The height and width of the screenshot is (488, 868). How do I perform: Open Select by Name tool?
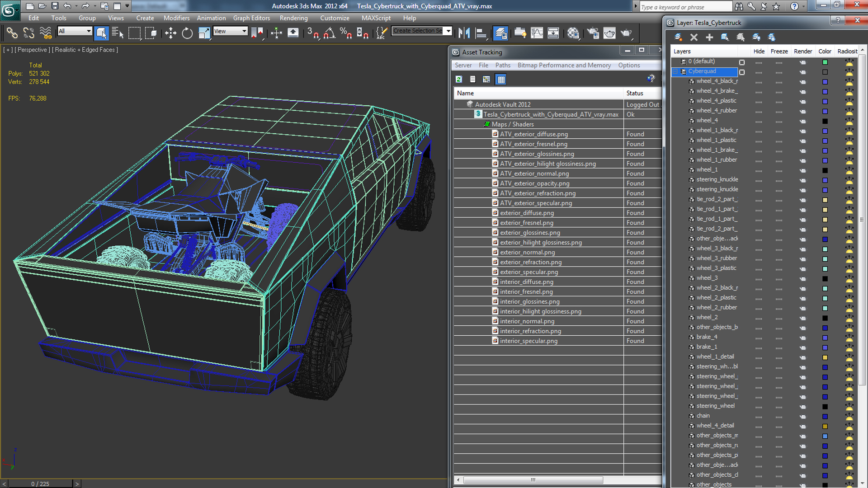118,33
